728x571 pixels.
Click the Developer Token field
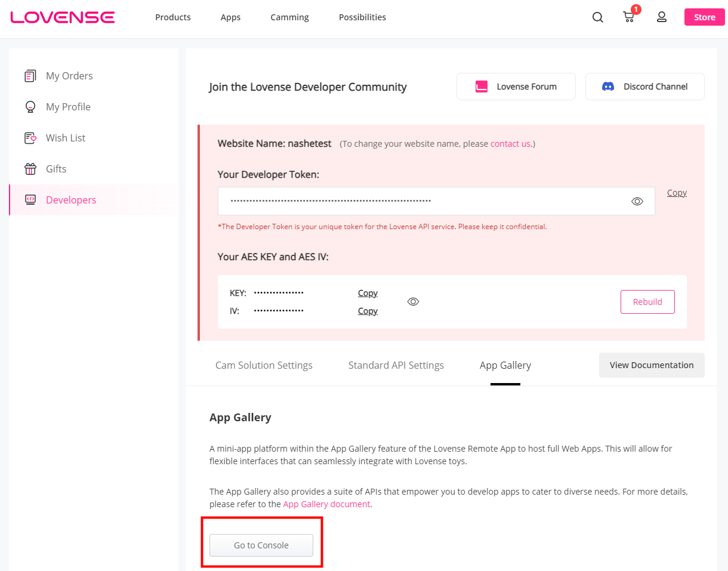[x=418, y=202]
